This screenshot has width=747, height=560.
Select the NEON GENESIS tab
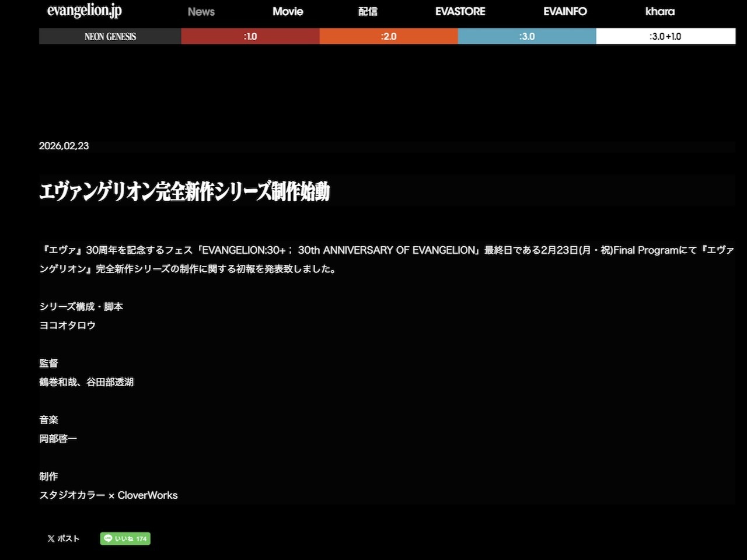[x=110, y=36]
